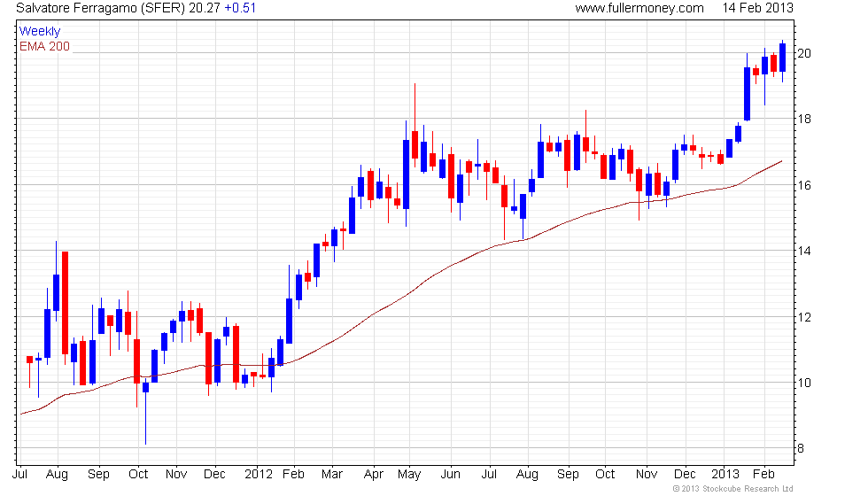Click the date "14 Feb 2013"
This screenshot has height=496, width=868.
(x=757, y=8)
